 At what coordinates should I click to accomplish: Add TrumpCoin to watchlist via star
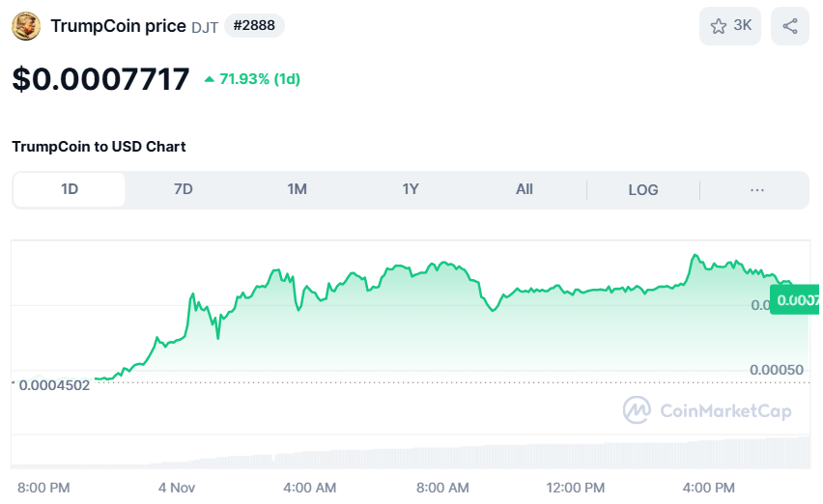coord(719,26)
